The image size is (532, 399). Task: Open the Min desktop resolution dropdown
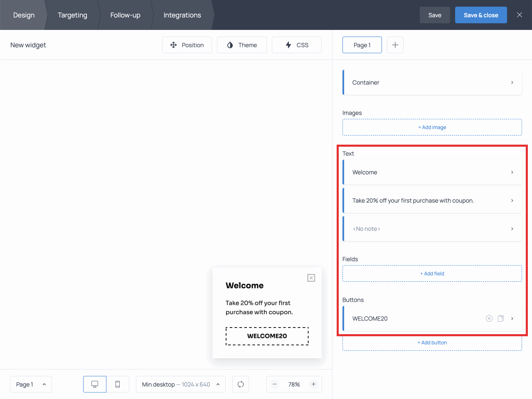pyautogui.click(x=180, y=384)
